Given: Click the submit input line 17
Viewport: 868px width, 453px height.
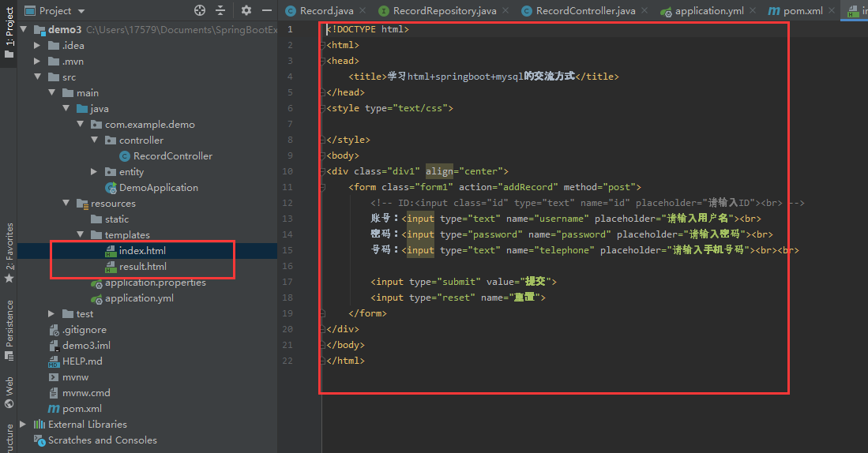Looking at the screenshot, I should [464, 282].
